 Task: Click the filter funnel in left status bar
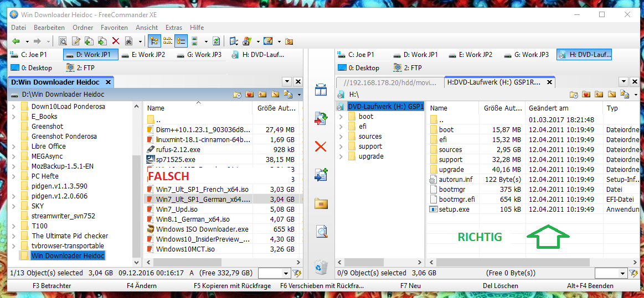click(297, 273)
